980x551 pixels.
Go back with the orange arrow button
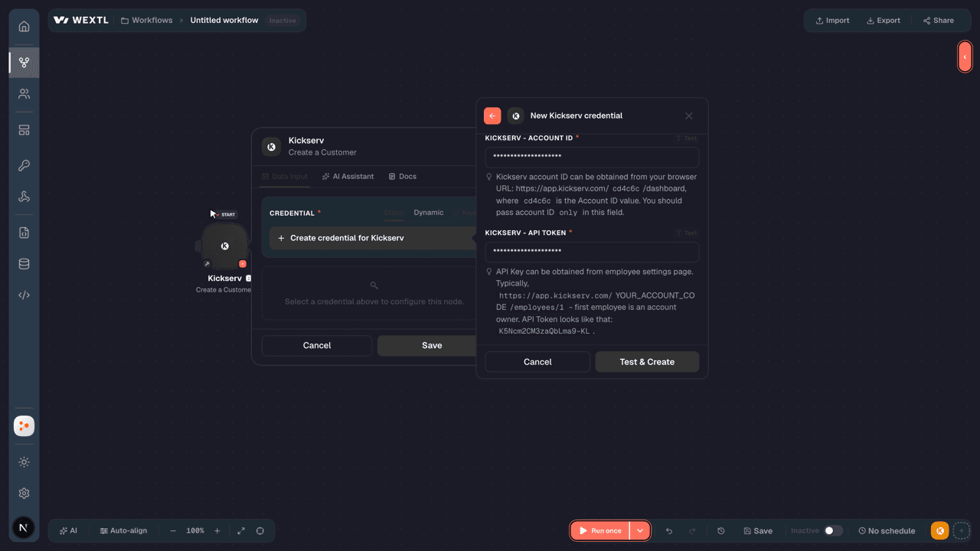(492, 116)
